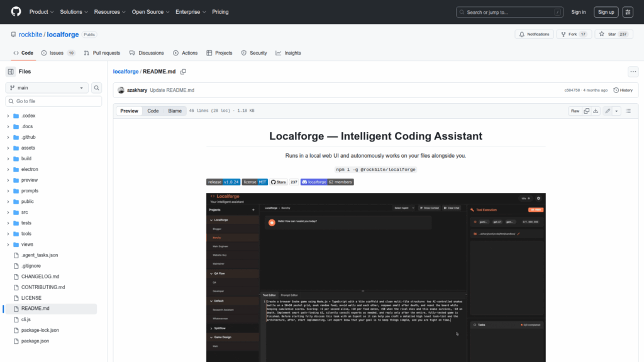Open the Resources menu
The width and height of the screenshot is (644, 362).
point(109,12)
